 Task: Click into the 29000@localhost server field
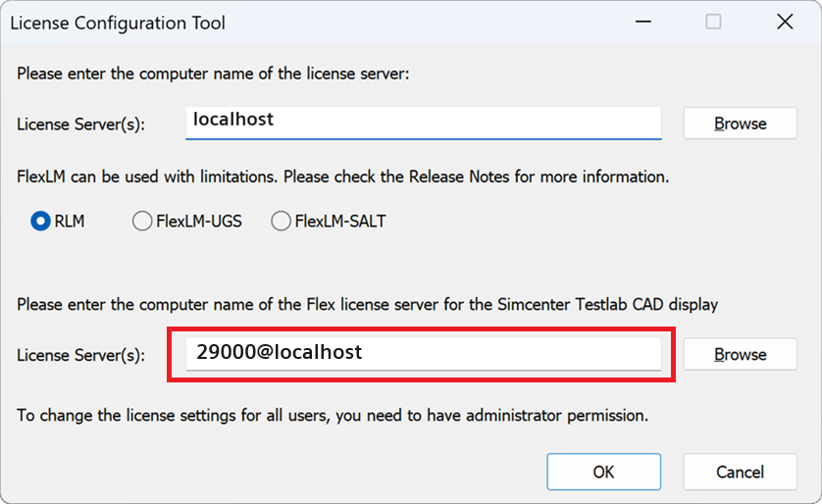pyautogui.click(x=423, y=354)
